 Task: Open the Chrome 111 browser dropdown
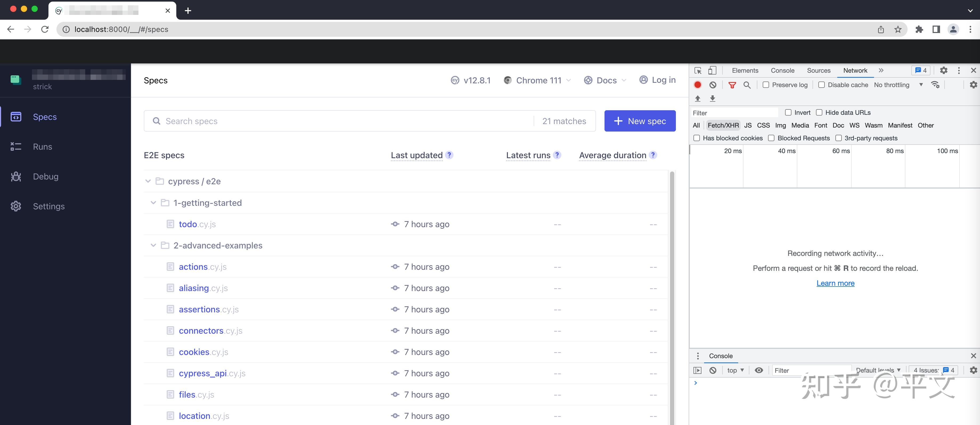tap(538, 80)
